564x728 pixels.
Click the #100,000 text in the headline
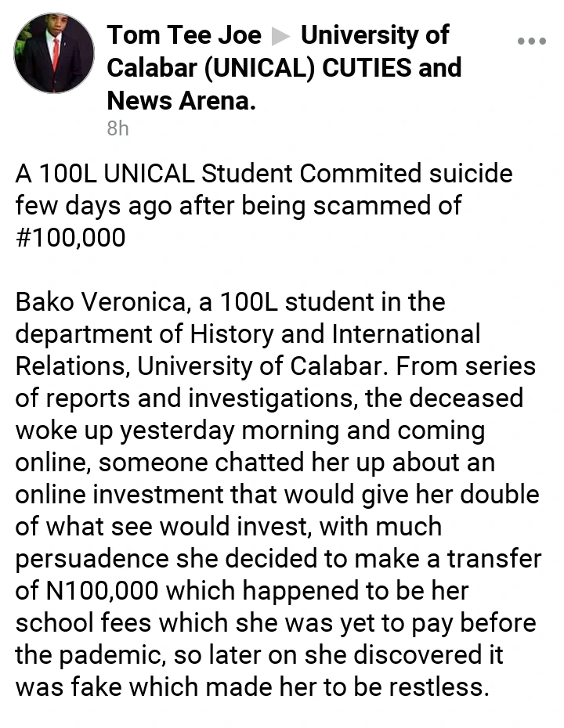click(x=70, y=237)
